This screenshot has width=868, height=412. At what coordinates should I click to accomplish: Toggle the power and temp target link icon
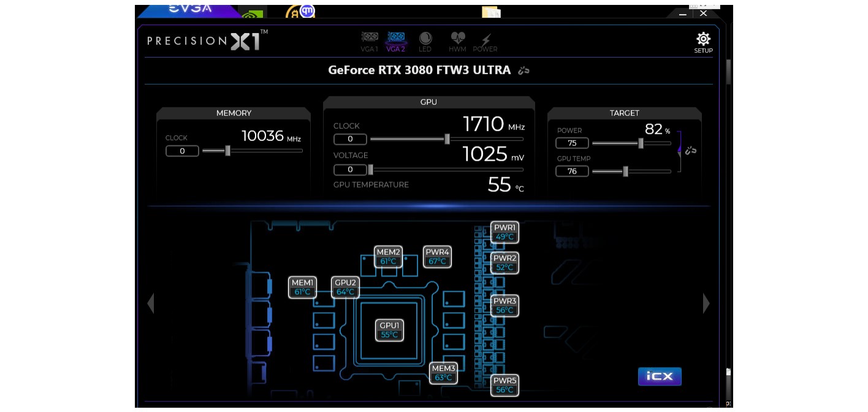(691, 150)
